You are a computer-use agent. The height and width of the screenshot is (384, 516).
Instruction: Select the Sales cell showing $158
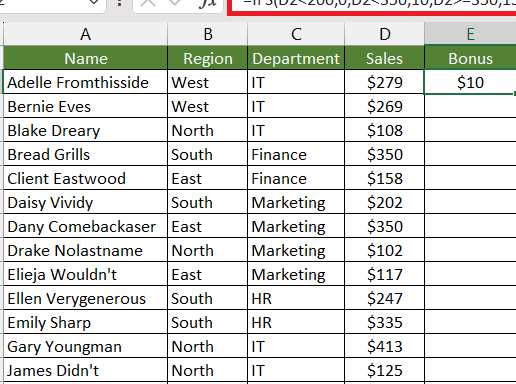point(385,178)
